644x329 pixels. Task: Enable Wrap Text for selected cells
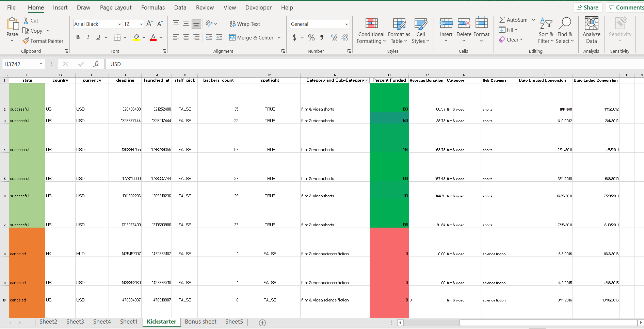point(245,24)
